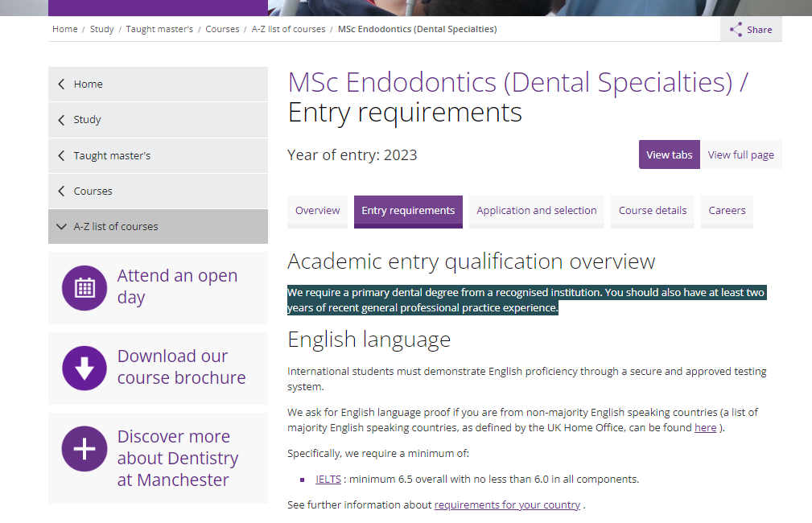Click the back chevron beside Home
This screenshot has height=523, width=812.
tap(62, 84)
